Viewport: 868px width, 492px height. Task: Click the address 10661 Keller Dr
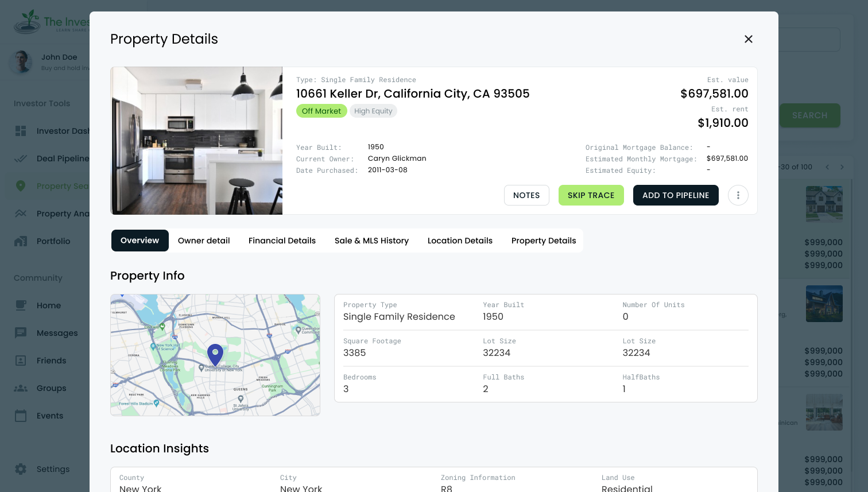pyautogui.click(x=413, y=94)
